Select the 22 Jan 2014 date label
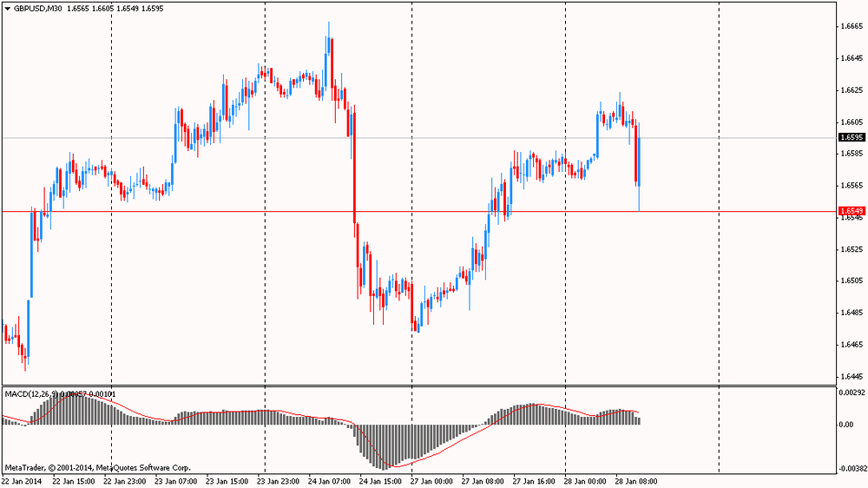The height and width of the screenshot is (488, 868). click(22, 479)
